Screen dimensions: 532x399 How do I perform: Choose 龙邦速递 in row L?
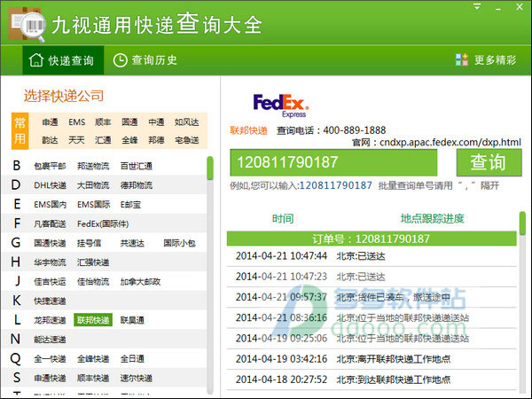point(50,320)
